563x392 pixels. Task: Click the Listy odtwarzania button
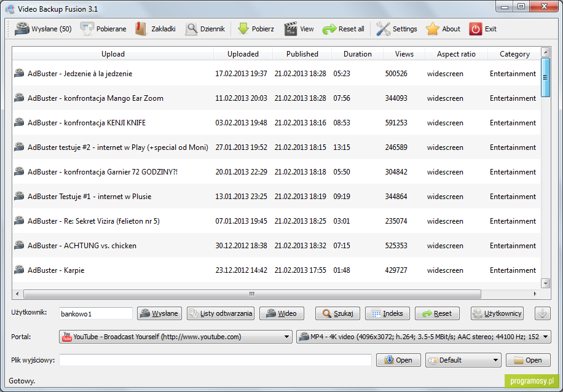pyautogui.click(x=221, y=313)
